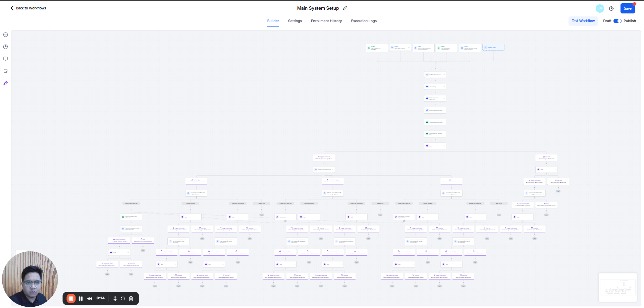
Task: Open the Execution Logs tab
Action: [x=364, y=21]
